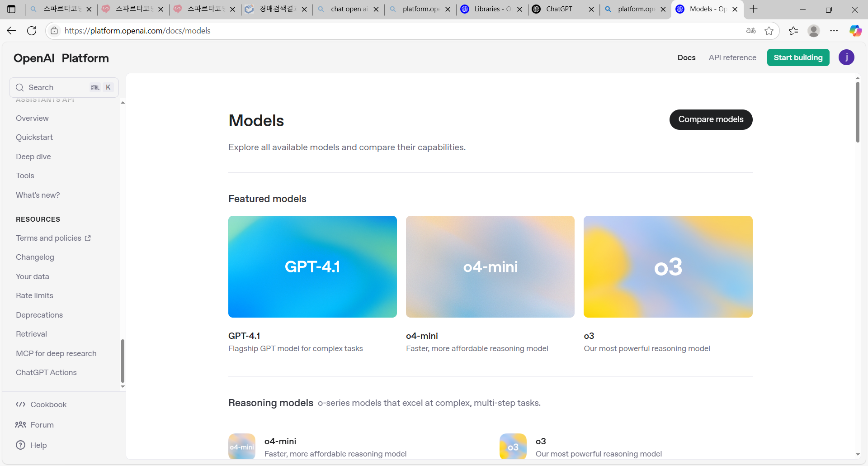The height and width of the screenshot is (466, 868).
Task: Open the ChatGPT Actions sidebar link
Action: coord(46,372)
